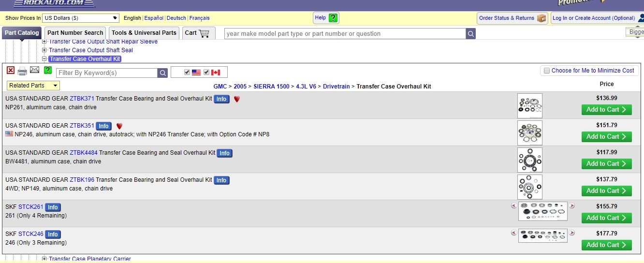This screenshot has height=263, width=644.
Task: Open the Show Prices In currency dropdown
Action: 81,18
